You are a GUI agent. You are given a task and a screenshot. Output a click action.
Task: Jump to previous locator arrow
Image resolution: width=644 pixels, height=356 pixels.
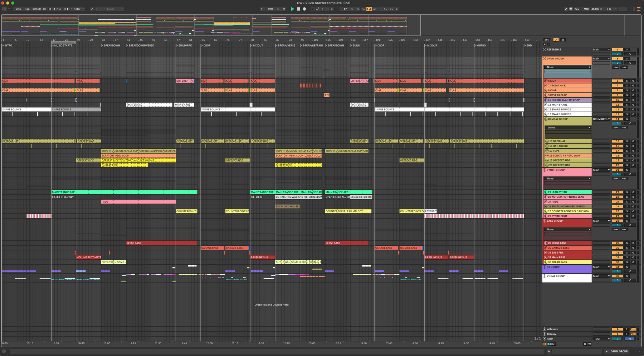point(545,44)
